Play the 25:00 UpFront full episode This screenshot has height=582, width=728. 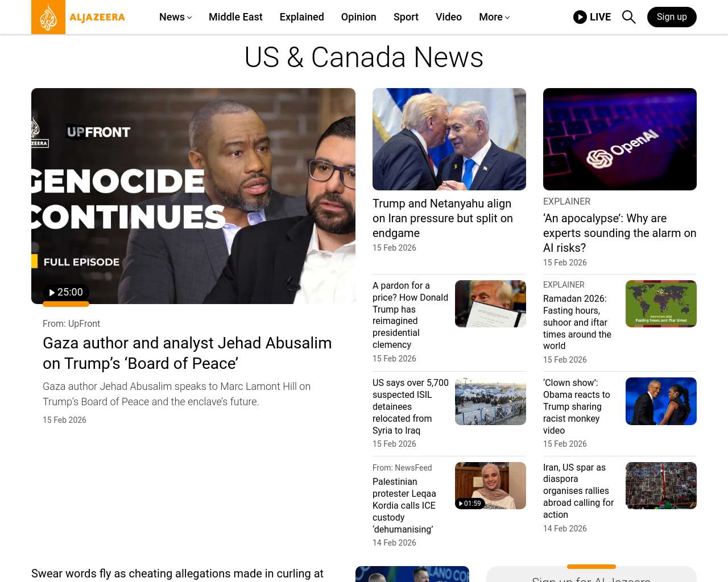click(x=66, y=292)
